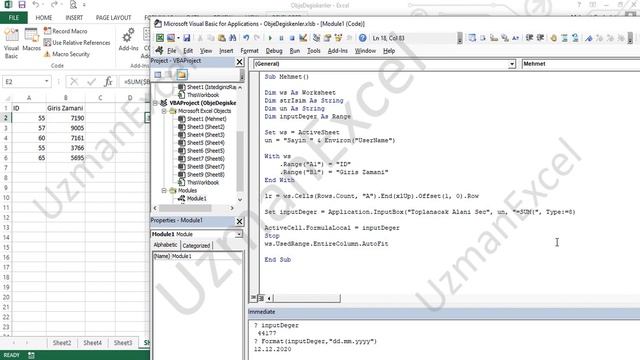The height and width of the screenshot is (360, 640).
Task: Click Macro Security in Excel ribbon
Action: click(67, 54)
